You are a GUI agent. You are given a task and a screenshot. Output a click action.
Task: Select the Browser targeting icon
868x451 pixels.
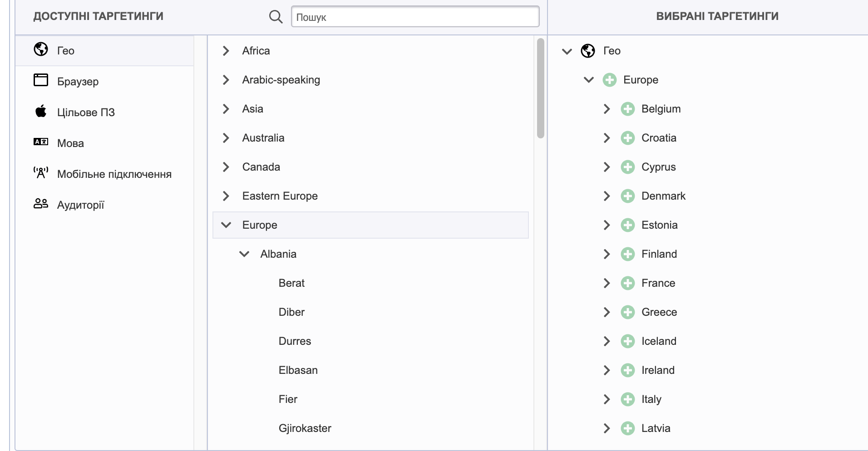coord(41,80)
